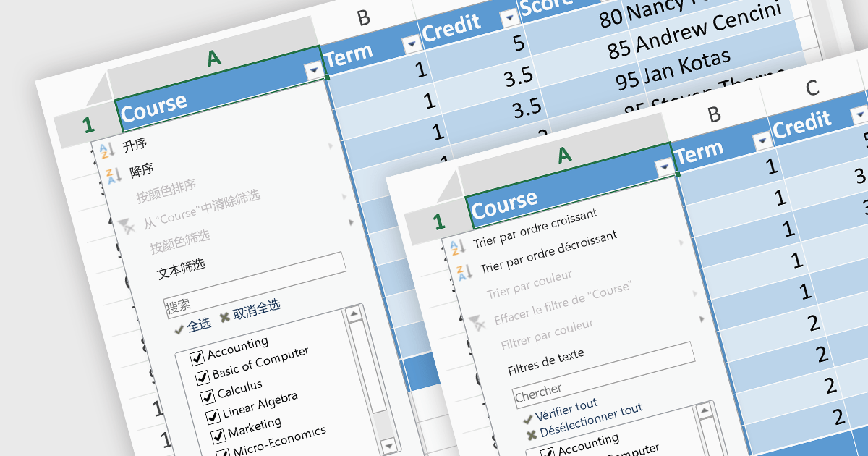
Task: Click the sort ascending icon beside Trier par ordre croissant
Action: (x=457, y=248)
